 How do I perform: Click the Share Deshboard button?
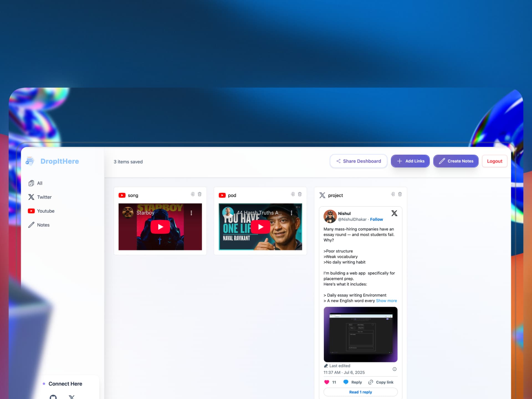358,161
